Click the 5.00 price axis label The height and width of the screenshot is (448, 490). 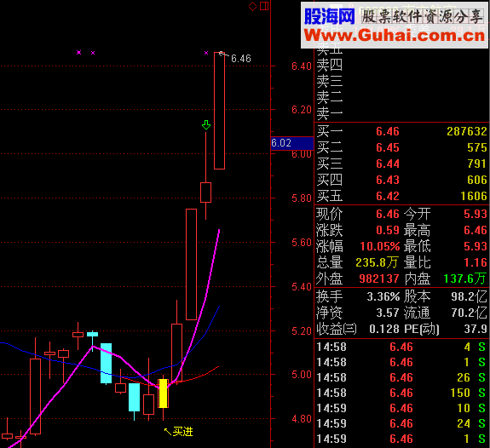[302, 375]
